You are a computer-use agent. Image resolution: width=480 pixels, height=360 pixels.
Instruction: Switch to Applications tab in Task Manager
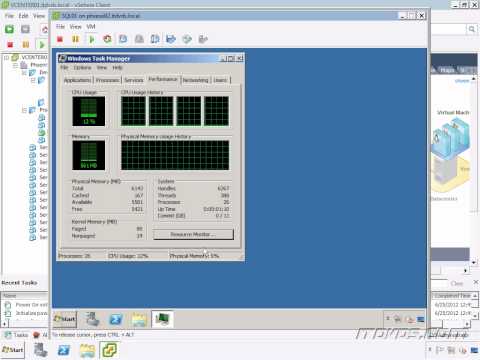(x=77, y=80)
